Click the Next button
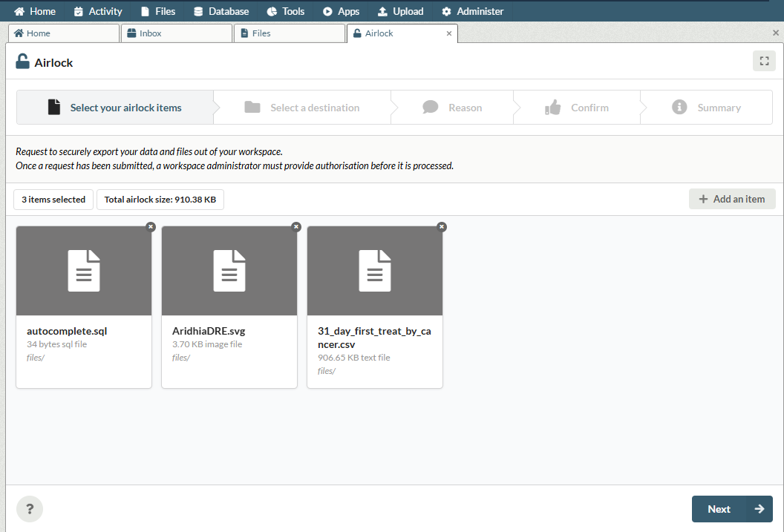Screen dimensions: 784x532 click(x=731, y=509)
